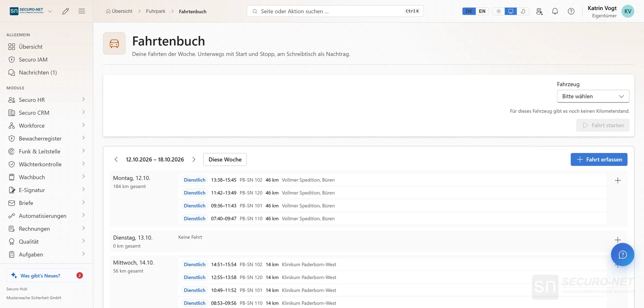Click the Securo-Net logo
The image size is (644, 308).
[x=27, y=11]
